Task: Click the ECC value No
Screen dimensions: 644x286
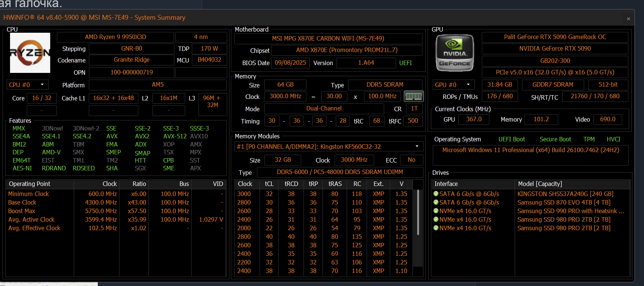Action: (411, 160)
